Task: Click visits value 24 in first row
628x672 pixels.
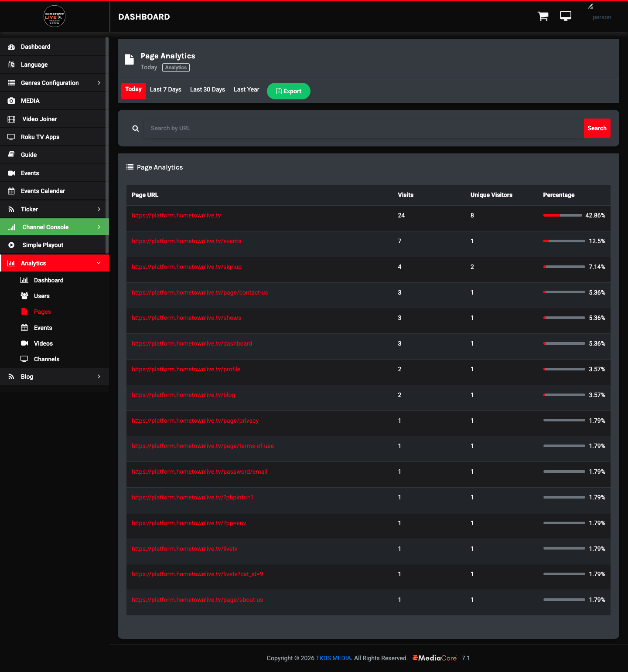Action: click(x=401, y=215)
